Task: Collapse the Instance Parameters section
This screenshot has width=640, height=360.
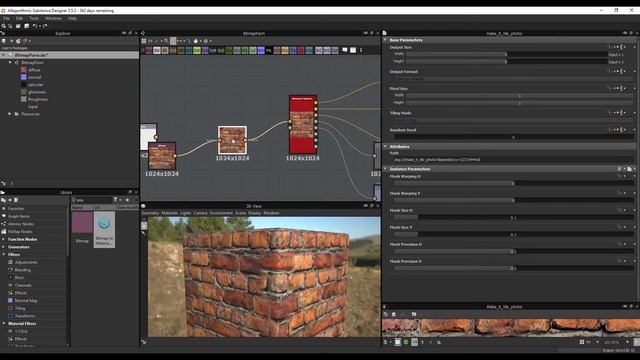Action: coord(385,169)
